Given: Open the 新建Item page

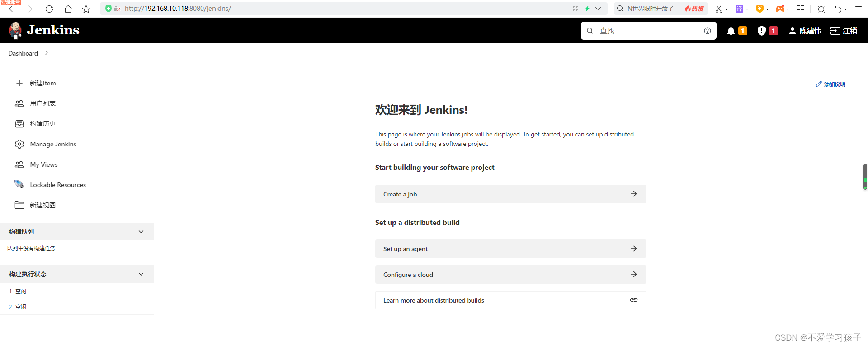Looking at the screenshot, I should [43, 83].
